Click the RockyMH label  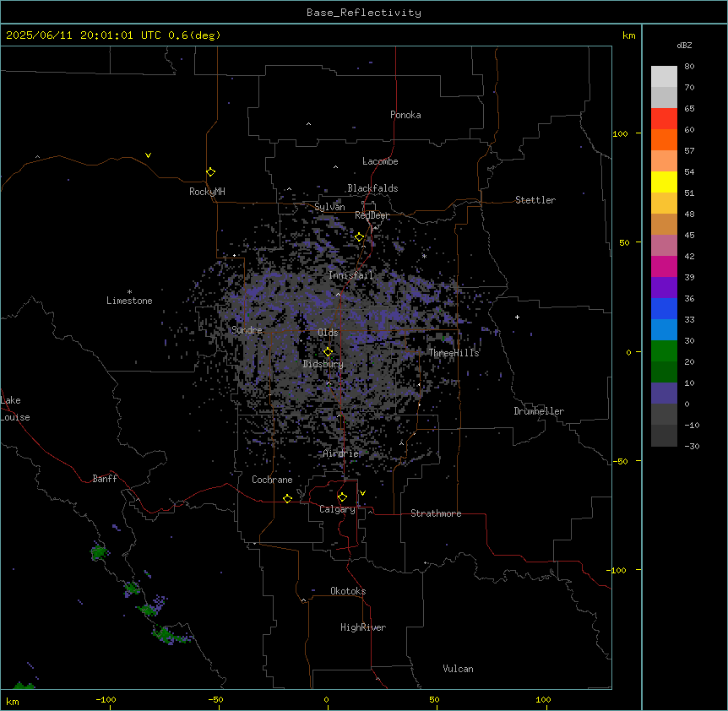coord(207,192)
